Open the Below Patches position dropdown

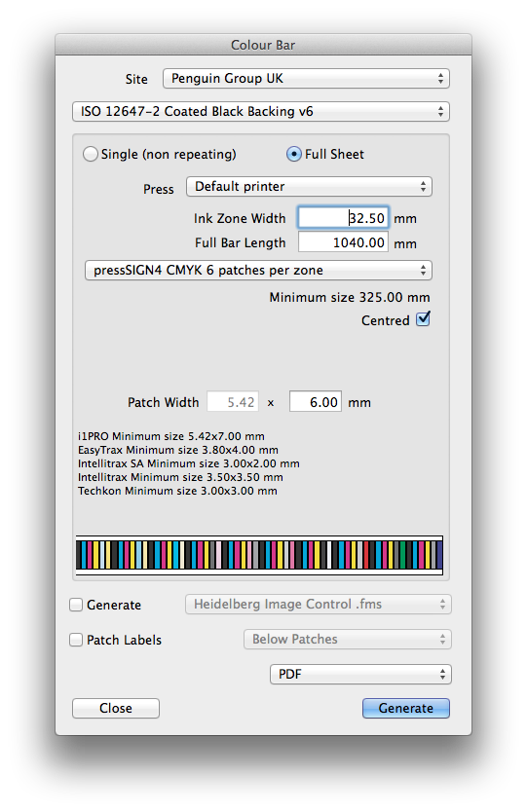pos(347,640)
